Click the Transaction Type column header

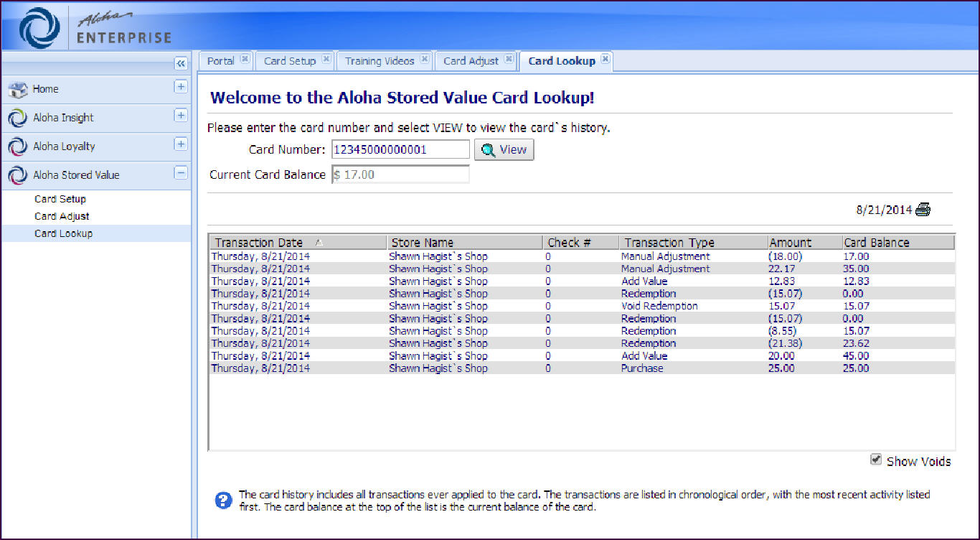click(x=692, y=243)
